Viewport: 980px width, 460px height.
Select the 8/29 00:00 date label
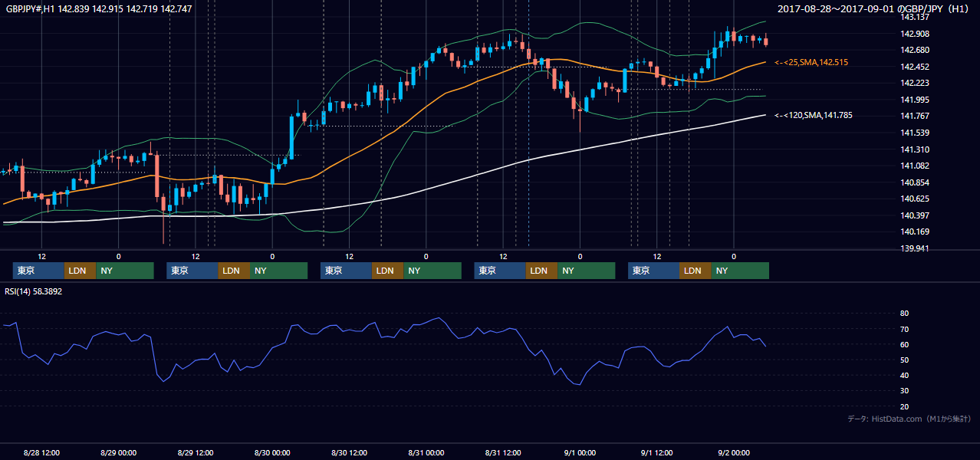[x=119, y=453]
